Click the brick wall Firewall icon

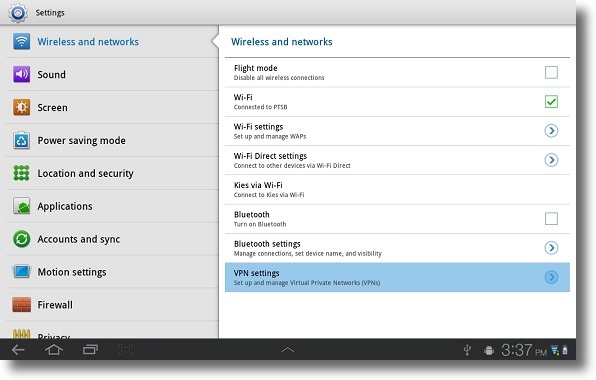coord(22,305)
